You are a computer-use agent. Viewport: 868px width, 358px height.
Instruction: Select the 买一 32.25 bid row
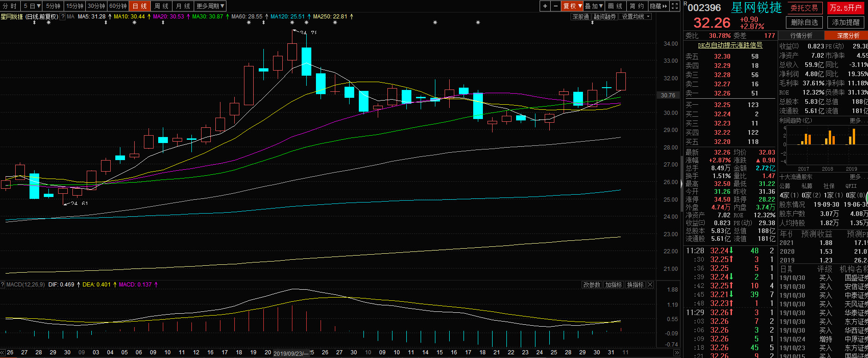coord(730,105)
